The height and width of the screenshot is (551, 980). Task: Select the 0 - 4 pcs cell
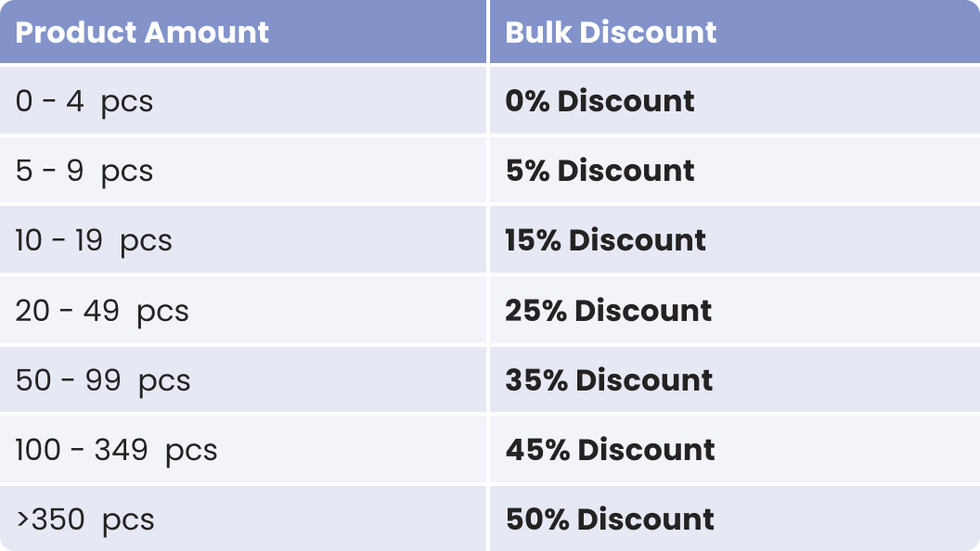[x=84, y=101]
